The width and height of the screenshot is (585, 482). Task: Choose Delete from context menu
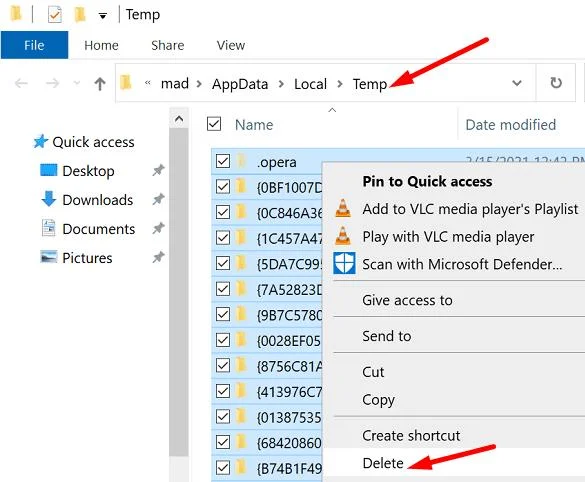point(383,463)
